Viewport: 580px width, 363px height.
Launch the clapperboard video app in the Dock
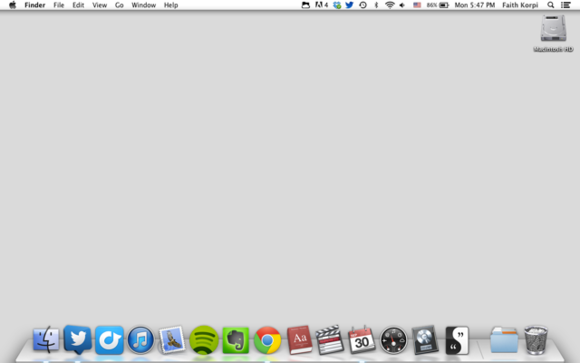point(330,340)
